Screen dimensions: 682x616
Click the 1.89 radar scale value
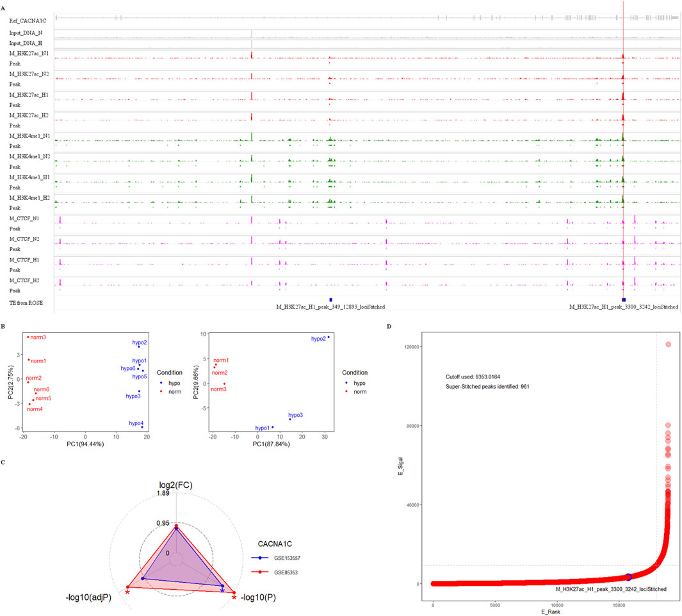pyautogui.click(x=163, y=493)
